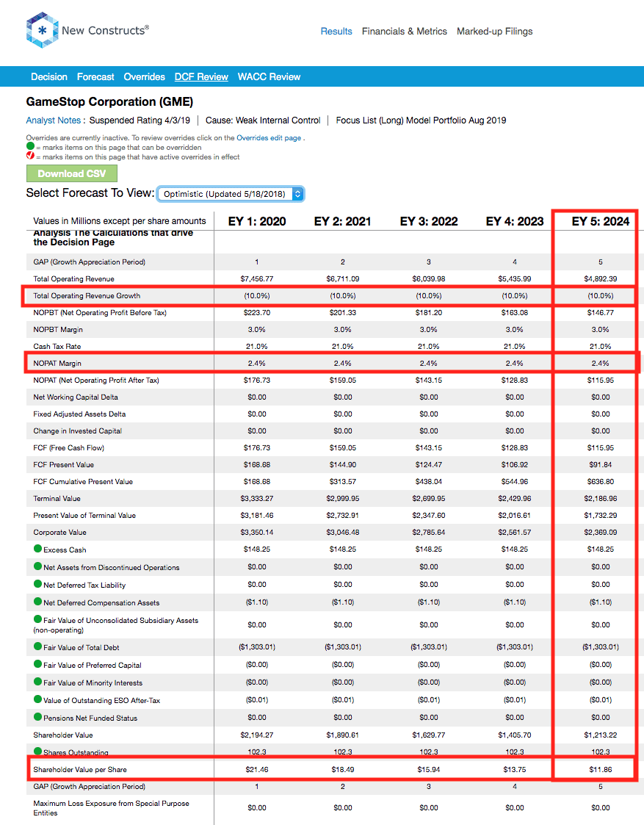Click the $2,369.09 corporate value

(x=601, y=532)
